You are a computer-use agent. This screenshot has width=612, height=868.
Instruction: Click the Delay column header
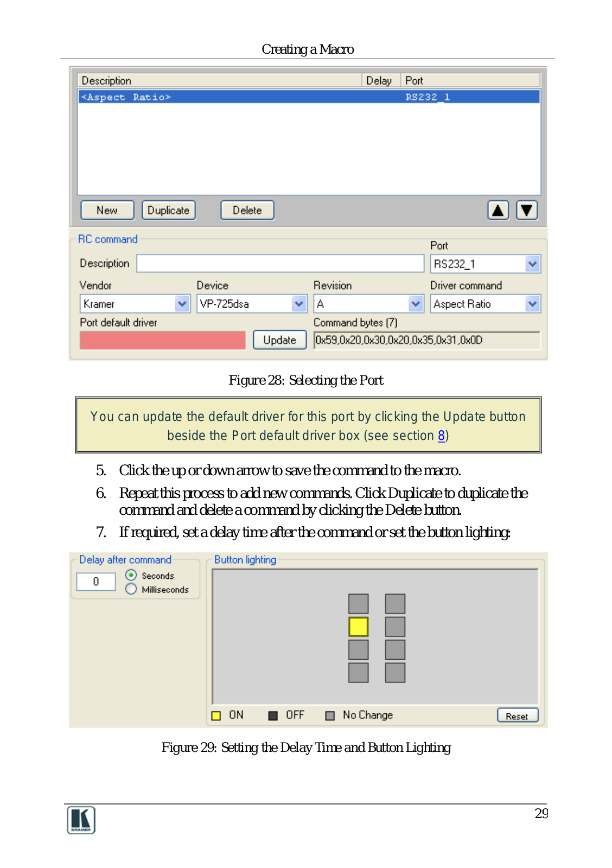coord(381,80)
